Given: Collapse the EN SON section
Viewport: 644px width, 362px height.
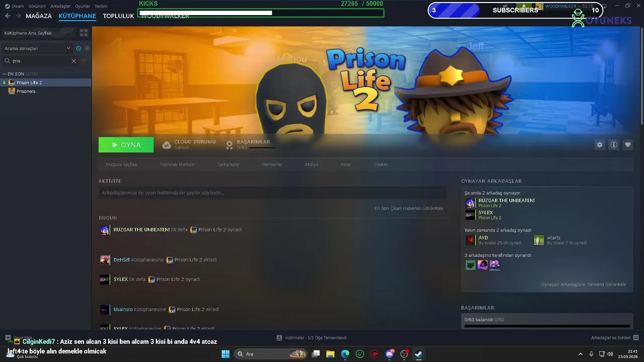Looking at the screenshot, I should [x=4, y=74].
